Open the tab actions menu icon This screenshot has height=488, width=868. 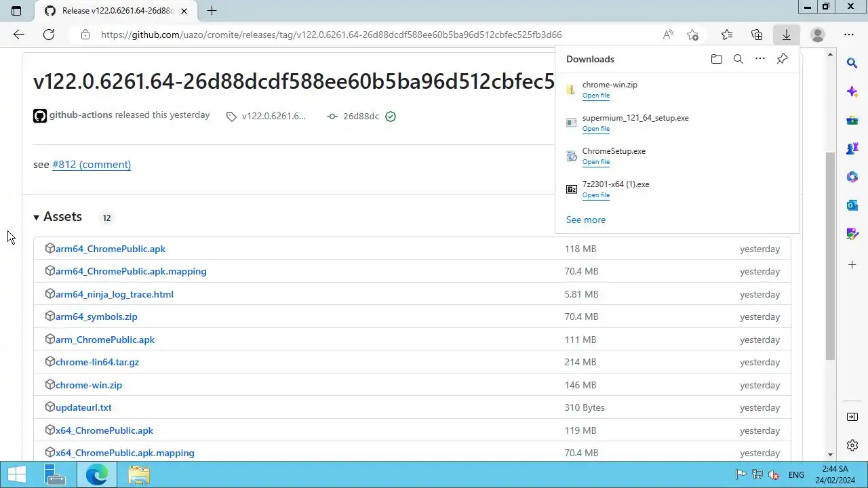(x=16, y=11)
